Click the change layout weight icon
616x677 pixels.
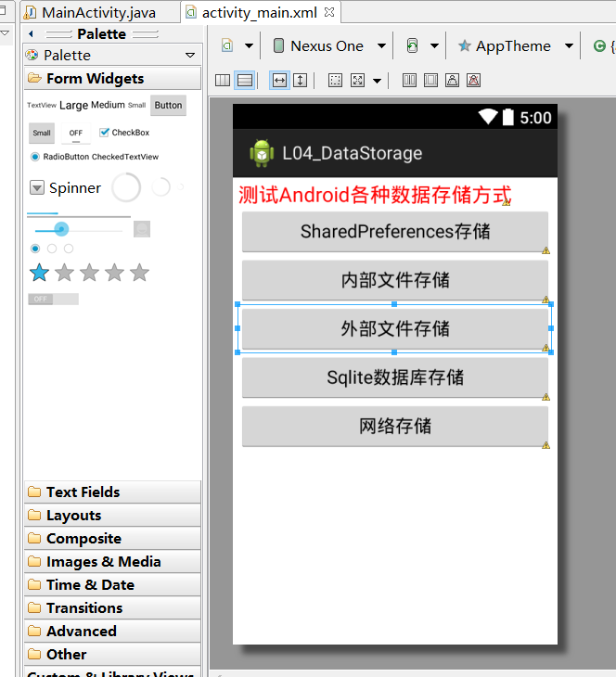[x=452, y=81]
